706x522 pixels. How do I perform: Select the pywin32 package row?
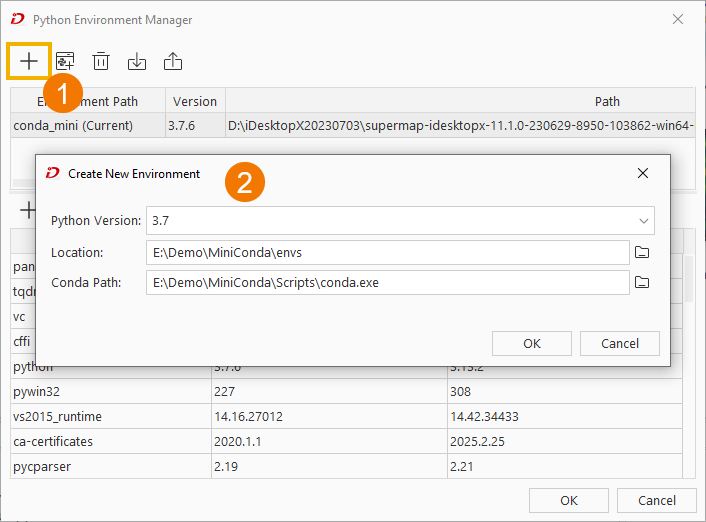pos(110,391)
